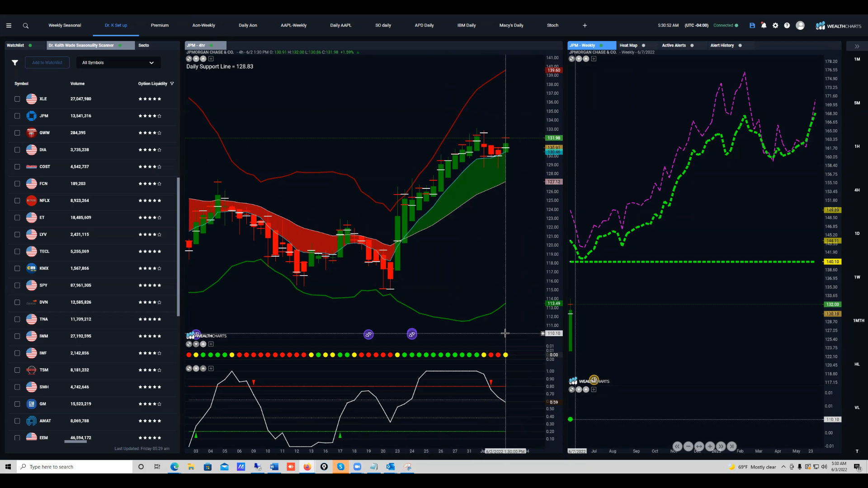Check the GWW row checkbox
868x488 pixels.
click(17, 133)
